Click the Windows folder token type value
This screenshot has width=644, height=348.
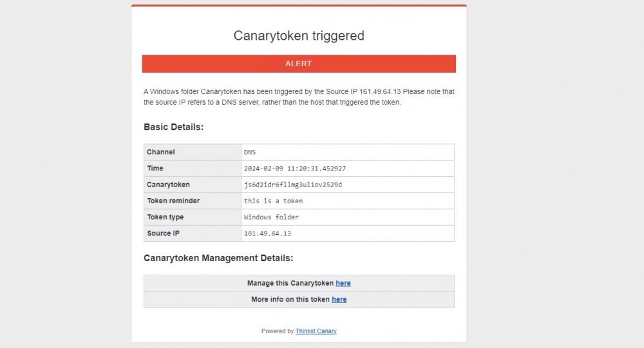click(271, 217)
